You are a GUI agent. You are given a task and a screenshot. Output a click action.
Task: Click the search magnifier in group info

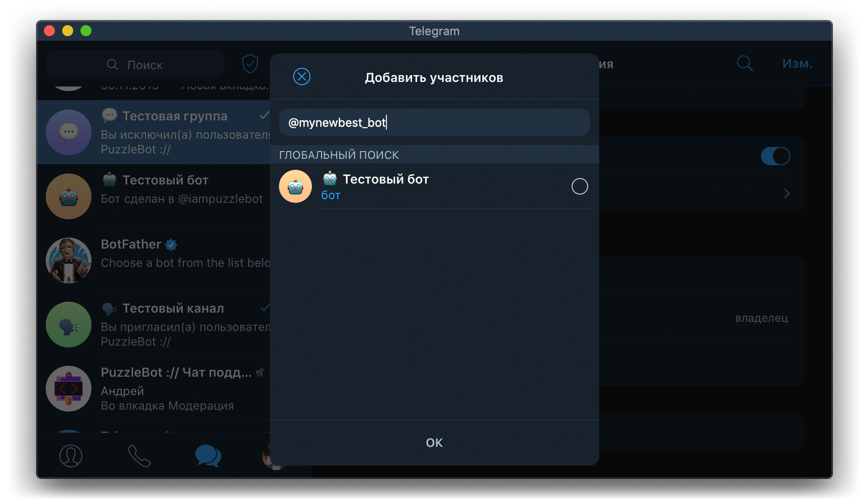[x=745, y=63]
